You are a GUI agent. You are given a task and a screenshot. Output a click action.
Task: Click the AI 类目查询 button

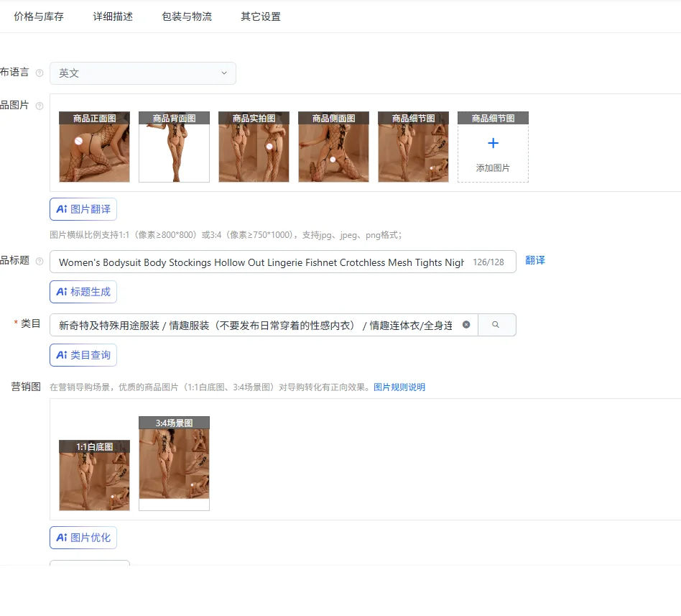coord(83,355)
